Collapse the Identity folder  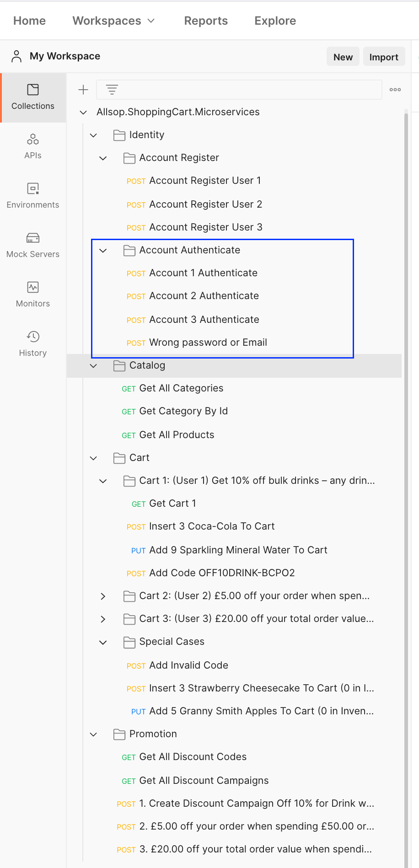(94, 135)
